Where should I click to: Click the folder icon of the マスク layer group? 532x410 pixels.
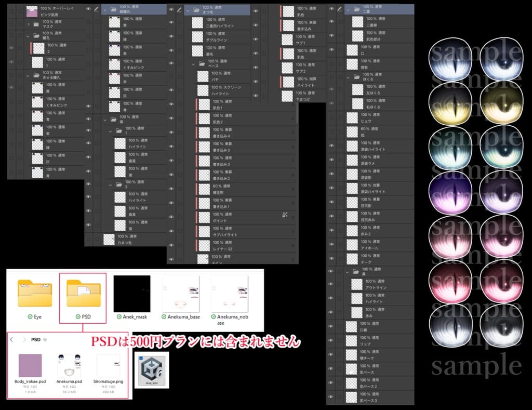[36, 24]
